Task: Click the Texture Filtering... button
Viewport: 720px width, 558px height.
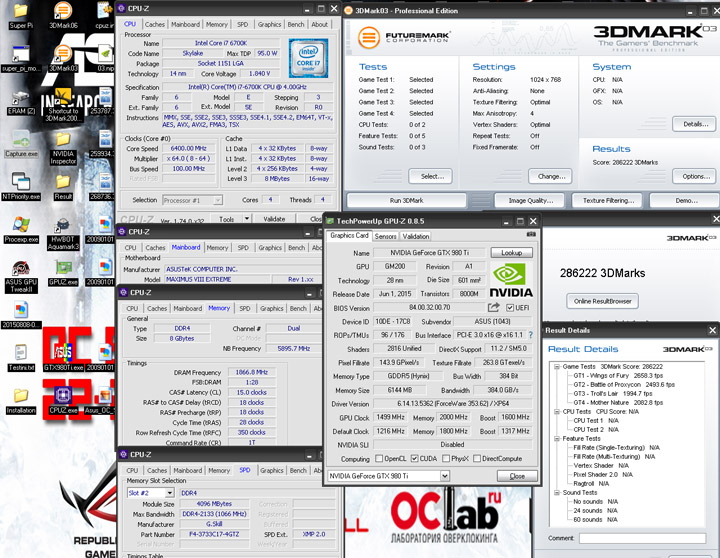Action: pyautogui.click(x=608, y=201)
